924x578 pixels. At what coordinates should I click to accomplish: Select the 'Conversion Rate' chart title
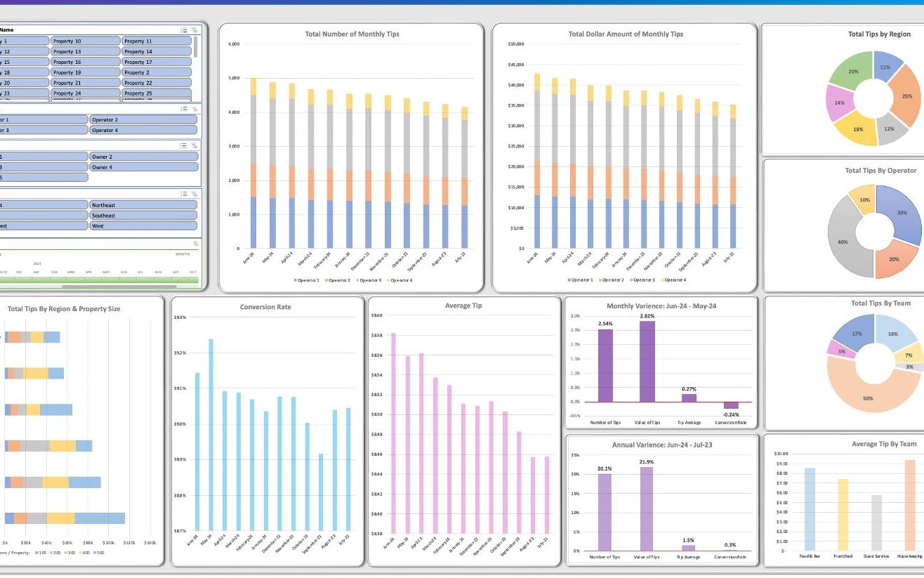[x=265, y=307]
